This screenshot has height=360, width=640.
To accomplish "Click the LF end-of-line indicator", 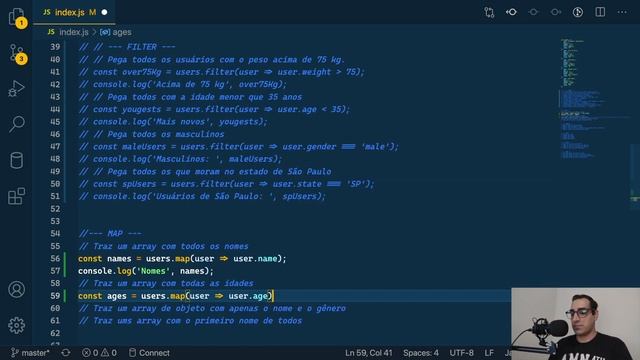I will pos(489,353).
